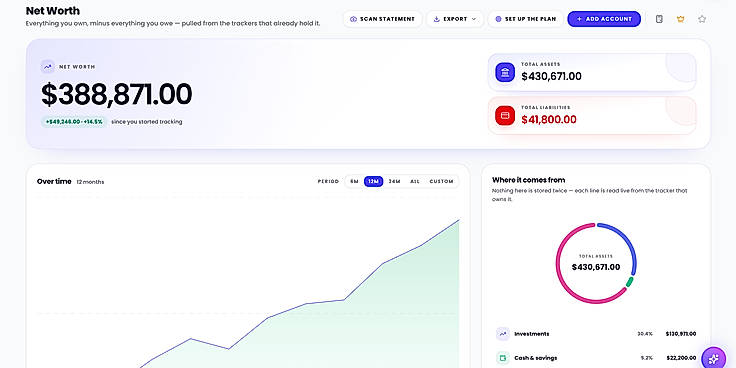The height and width of the screenshot is (368, 736).
Task: Click the Cash & savings amount $22,200.00
Action: 682,358
